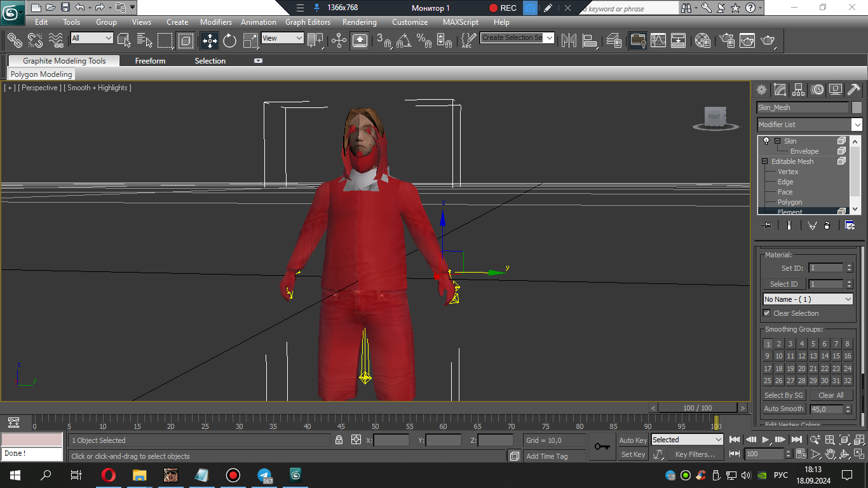The height and width of the screenshot is (488, 868).
Task: Open the Hierarchy command panel tab
Action: (799, 90)
